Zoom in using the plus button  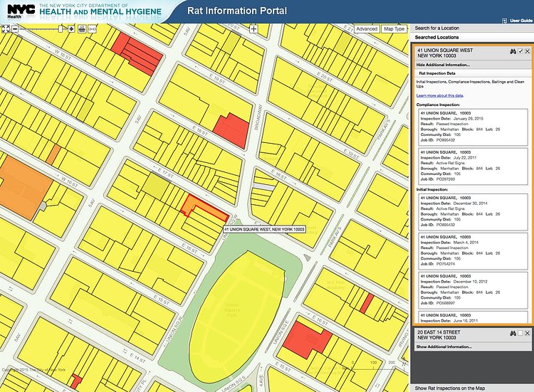tap(71, 28)
